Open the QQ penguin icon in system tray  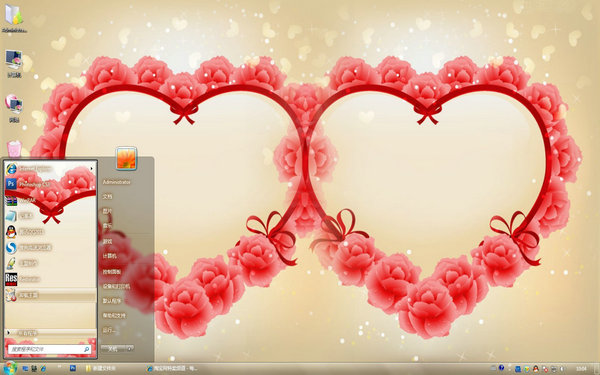pos(536,369)
